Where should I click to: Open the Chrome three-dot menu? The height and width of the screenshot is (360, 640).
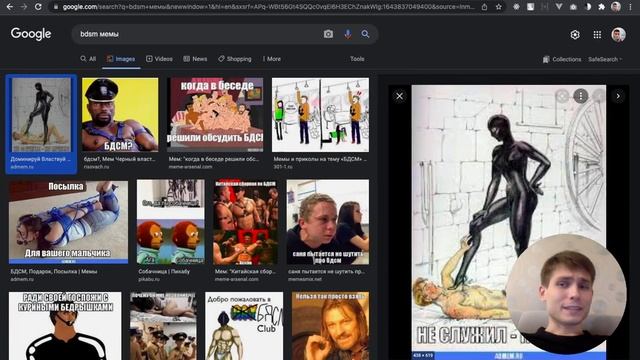pyautogui.click(x=631, y=7)
